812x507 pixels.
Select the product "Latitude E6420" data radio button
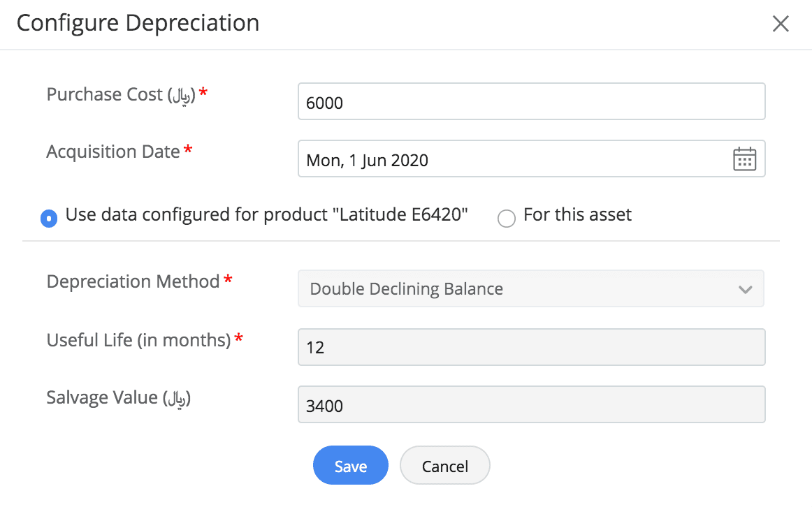click(49, 219)
